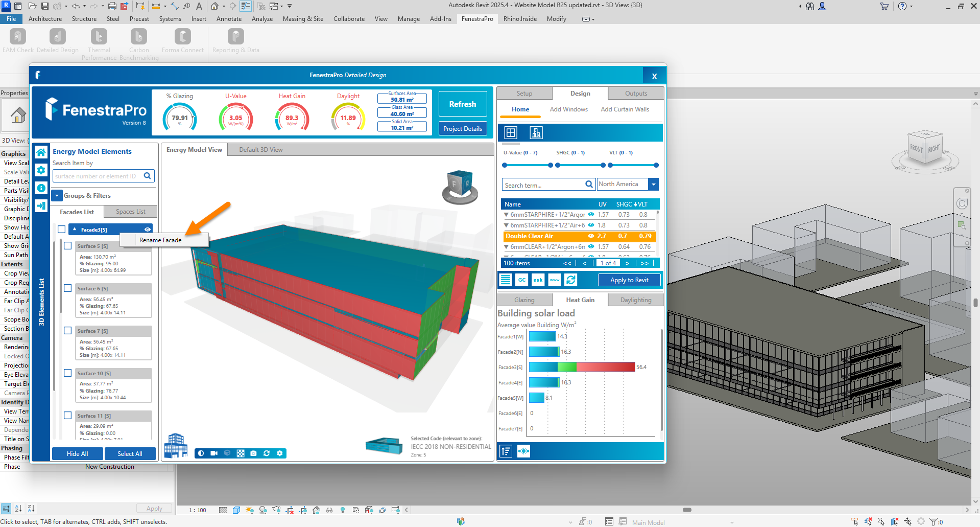Open the Outputs tab
The width and height of the screenshot is (980, 527).
[636, 94]
